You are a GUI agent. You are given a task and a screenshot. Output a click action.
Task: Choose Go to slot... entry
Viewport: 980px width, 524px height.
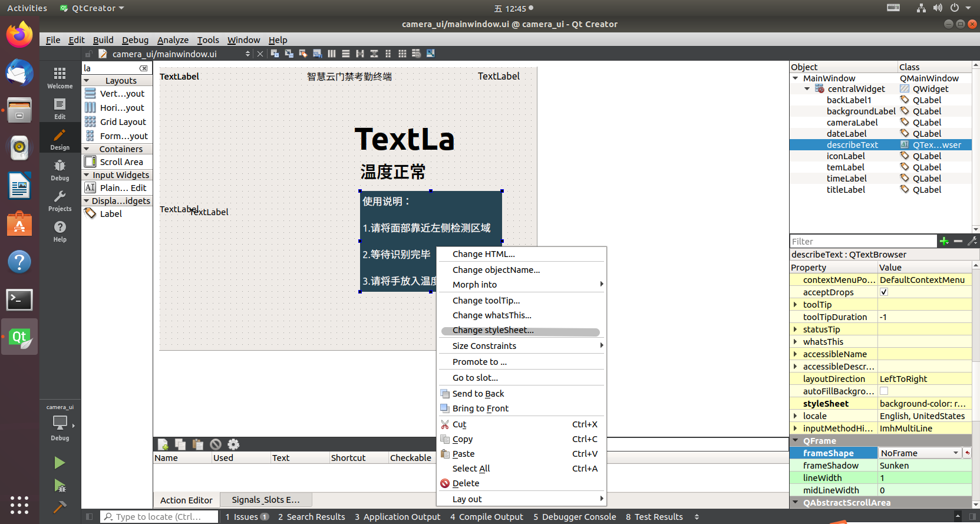pyautogui.click(x=522, y=378)
